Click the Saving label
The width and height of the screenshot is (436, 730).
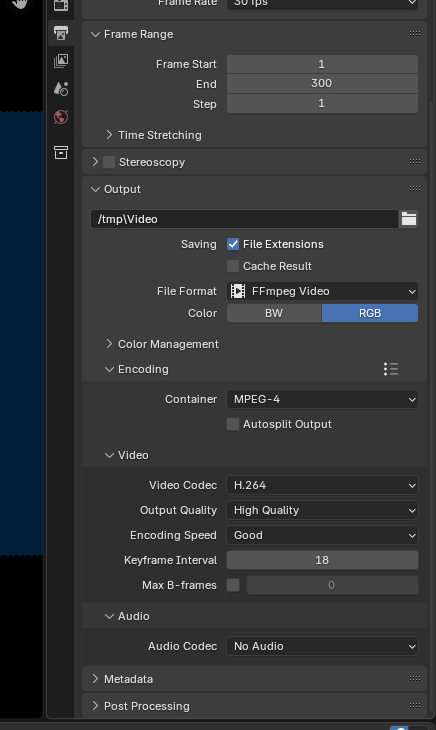[x=199, y=244]
